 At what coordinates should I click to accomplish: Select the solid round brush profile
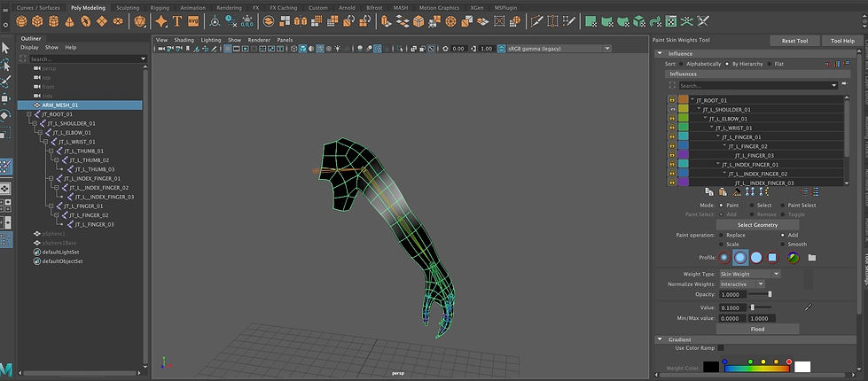756,258
